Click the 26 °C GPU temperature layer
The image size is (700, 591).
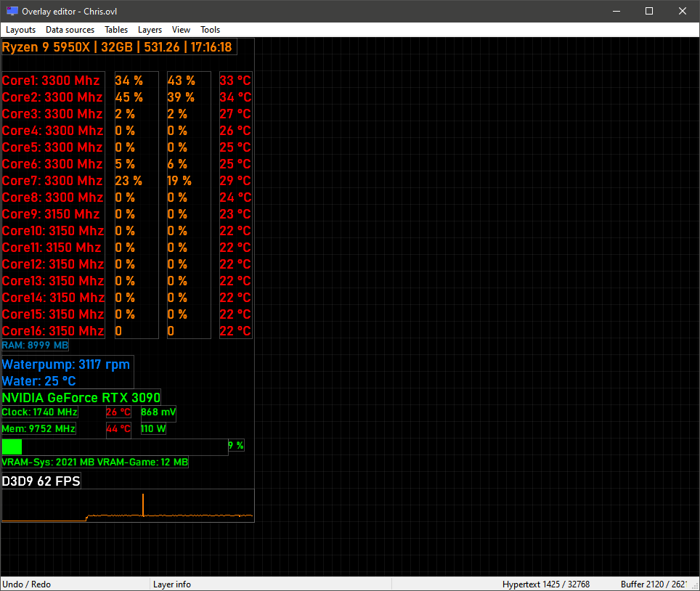click(x=118, y=412)
